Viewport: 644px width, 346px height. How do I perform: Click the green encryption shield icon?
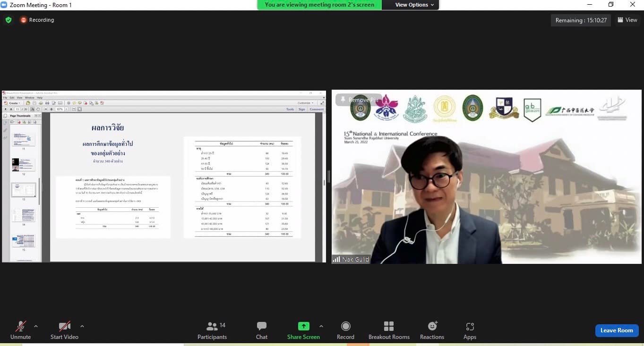click(x=9, y=20)
